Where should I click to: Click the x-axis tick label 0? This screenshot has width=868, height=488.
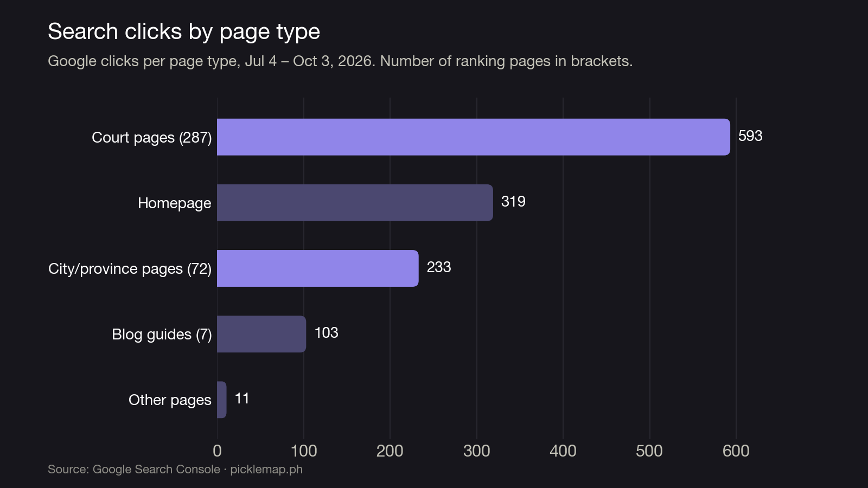(x=217, y=451)
